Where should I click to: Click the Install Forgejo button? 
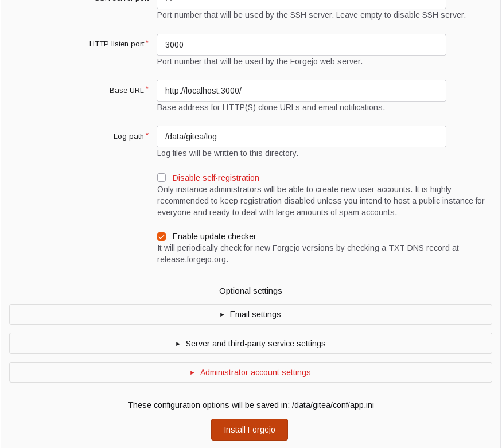tap(250, 430)
